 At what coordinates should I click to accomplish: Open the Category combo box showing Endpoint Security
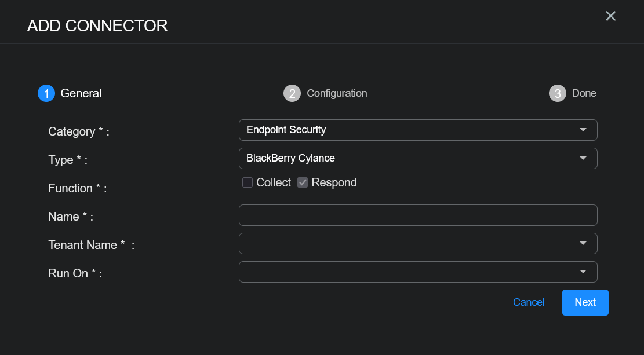coord(406,130)
